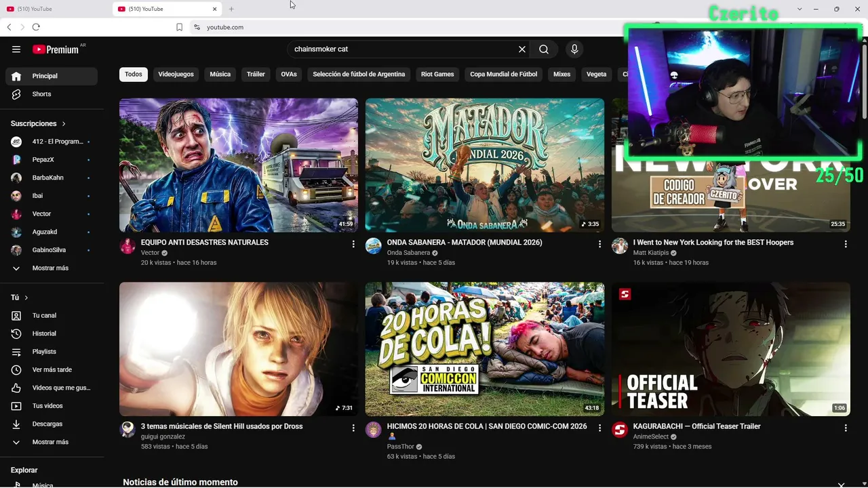
Task: Select the Videojuegos filter chip
Action: point(176,74)
